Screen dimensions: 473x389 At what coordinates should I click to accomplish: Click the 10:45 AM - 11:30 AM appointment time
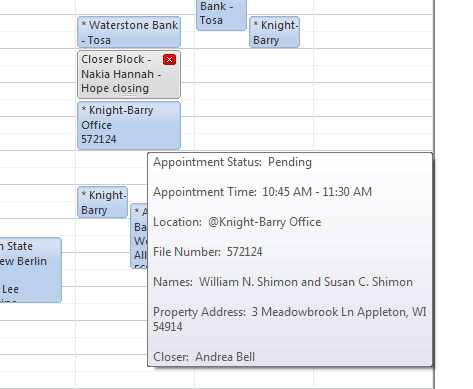coord(317,192)
